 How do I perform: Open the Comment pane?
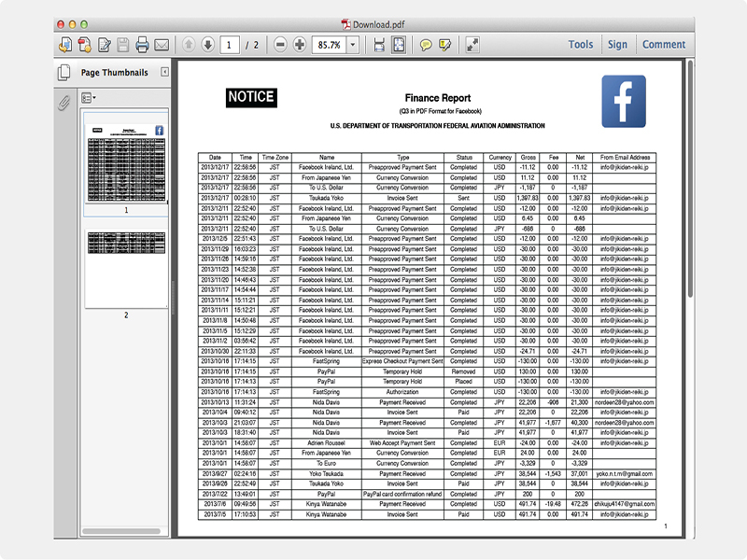click(x=664, y=44)
